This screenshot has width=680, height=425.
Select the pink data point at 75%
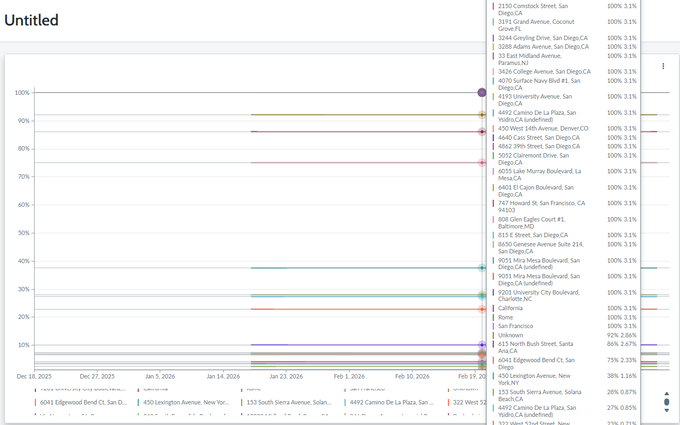point(482,163)
